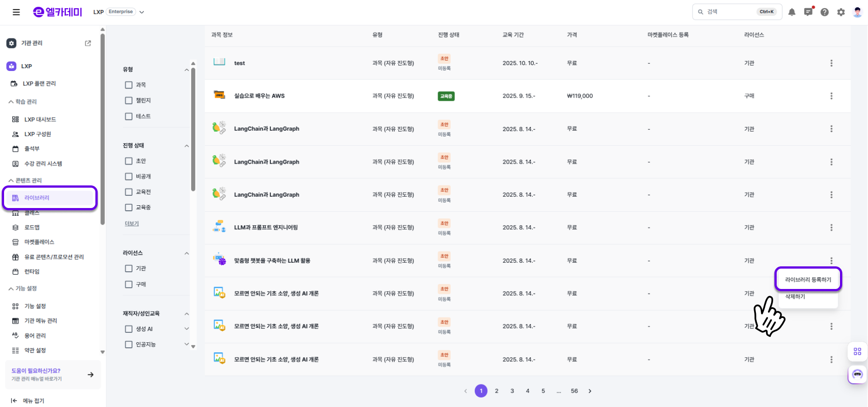
Task: Click the 더보기 link in filters
Action: pyautogui.click(x=132, y=223)
